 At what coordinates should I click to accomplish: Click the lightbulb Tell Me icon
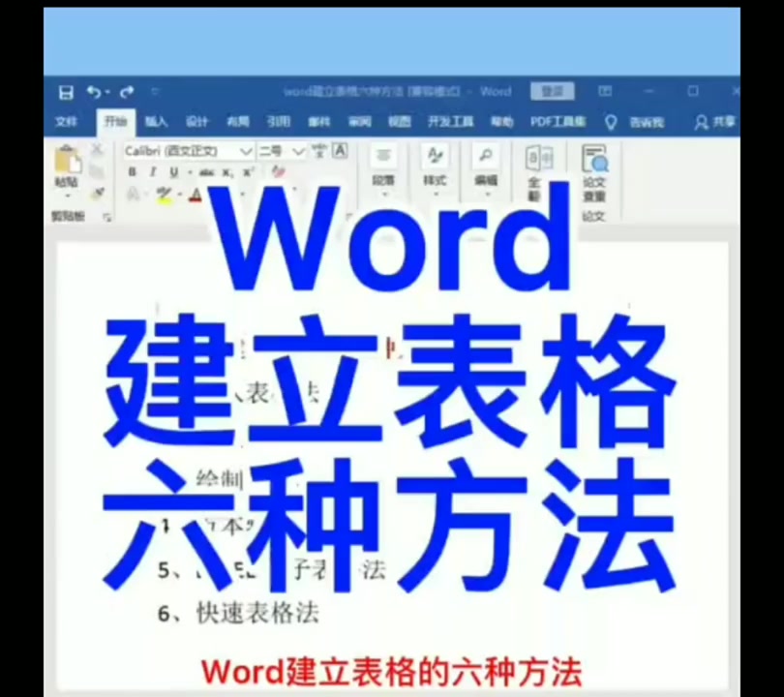611,122
